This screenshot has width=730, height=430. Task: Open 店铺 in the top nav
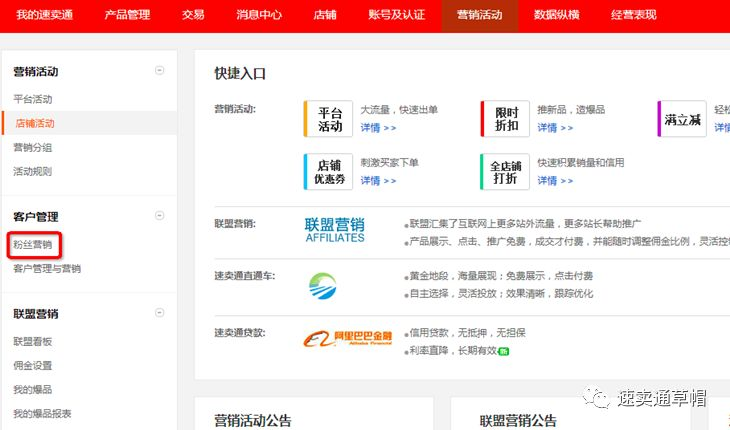325,15
